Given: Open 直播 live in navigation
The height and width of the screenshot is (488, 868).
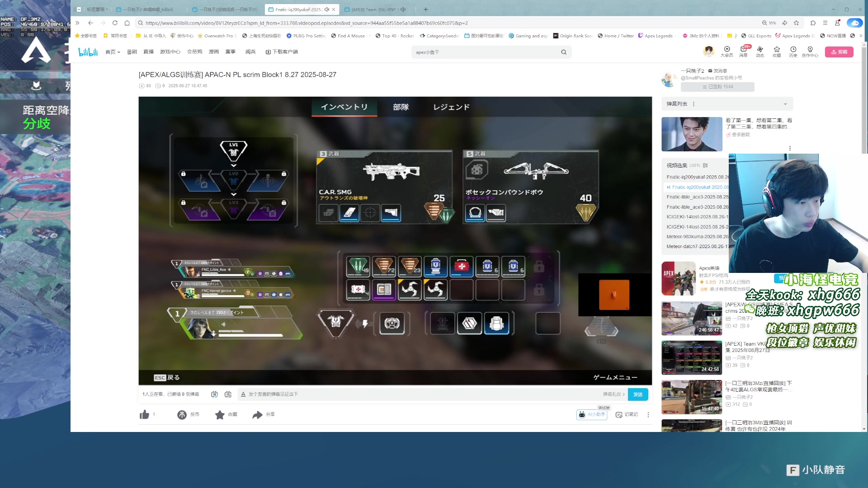Looking at the screenshot, I should pyautogui.click(x=148, y=52).
